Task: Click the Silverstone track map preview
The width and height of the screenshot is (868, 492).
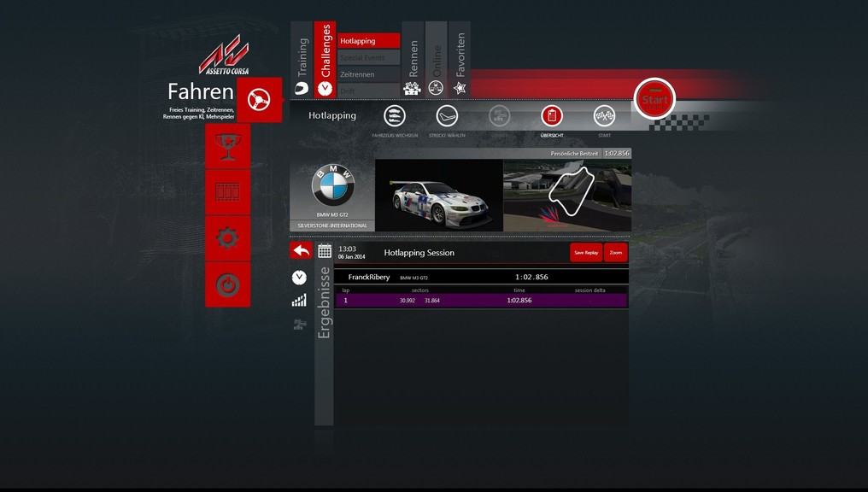Action: tap(567, 196)
